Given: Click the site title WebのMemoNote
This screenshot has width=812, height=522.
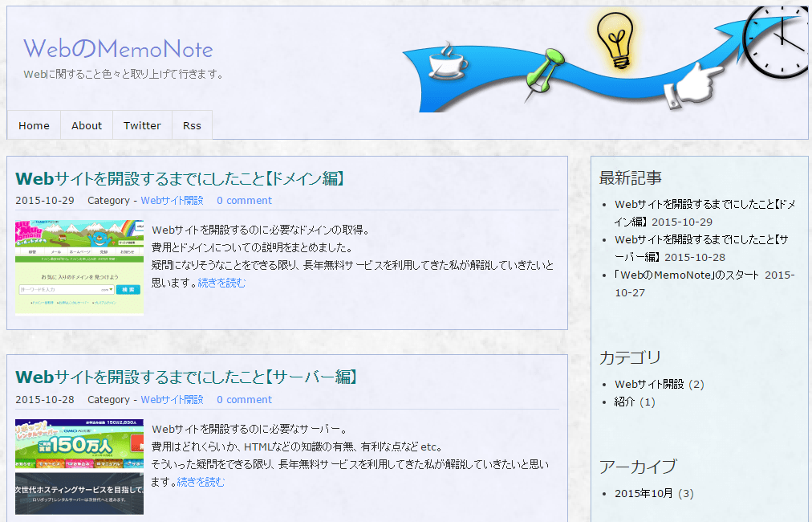Looking at the screenshot, I should click(x=119, y=50).
